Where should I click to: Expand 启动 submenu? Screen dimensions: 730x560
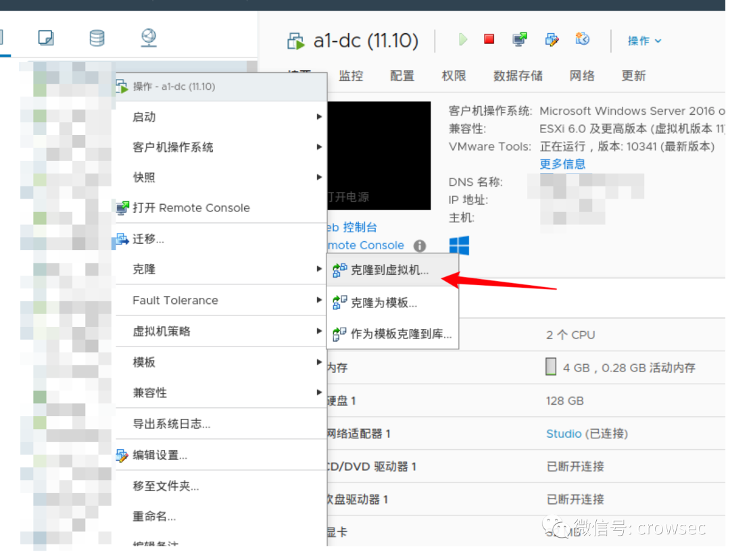tap(221, 117)
